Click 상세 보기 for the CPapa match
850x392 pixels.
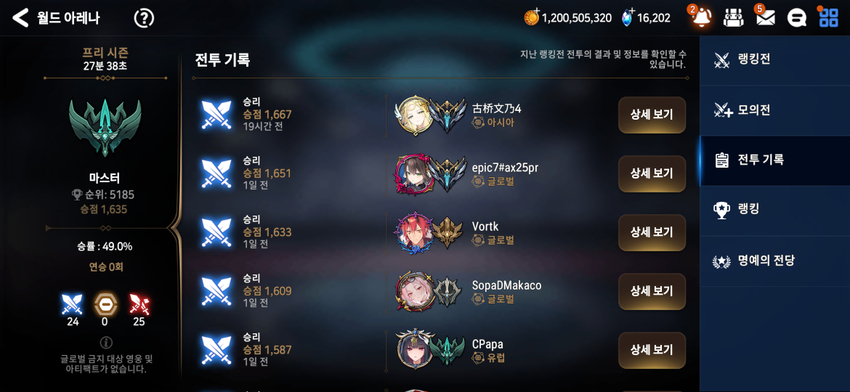[652, 350]
